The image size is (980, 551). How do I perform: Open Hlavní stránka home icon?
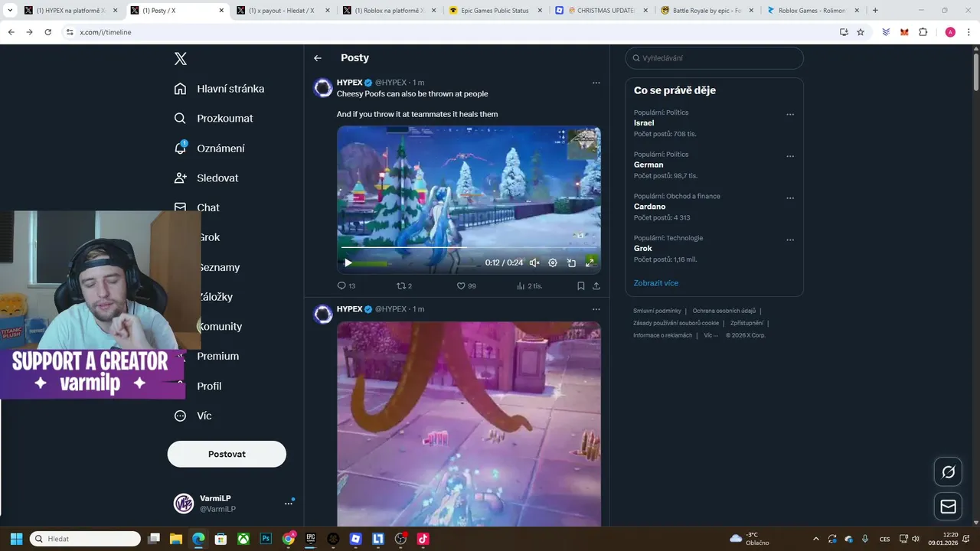click(180, 89)
